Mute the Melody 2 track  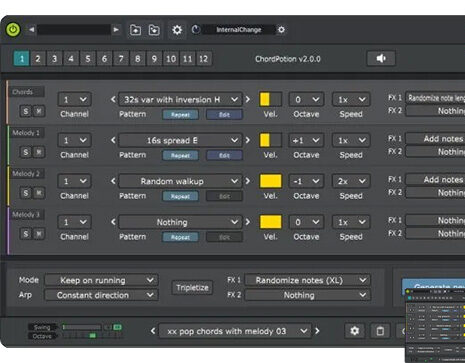pos(39,193)
